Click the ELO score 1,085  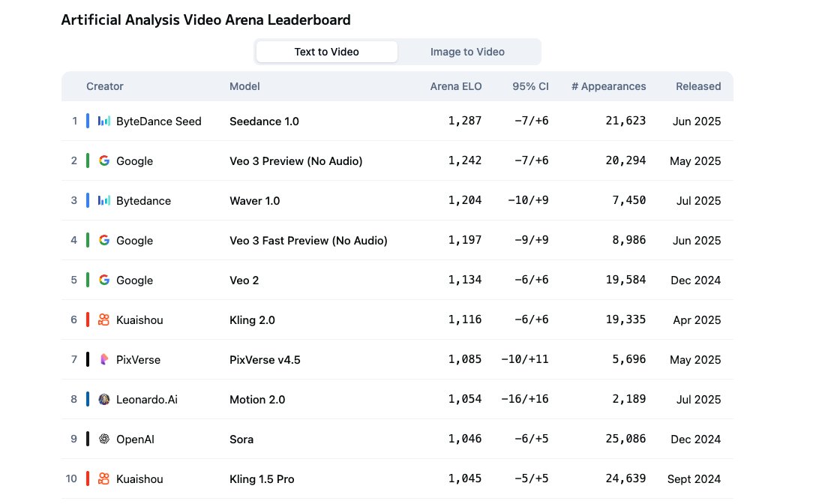coord(464,359)
